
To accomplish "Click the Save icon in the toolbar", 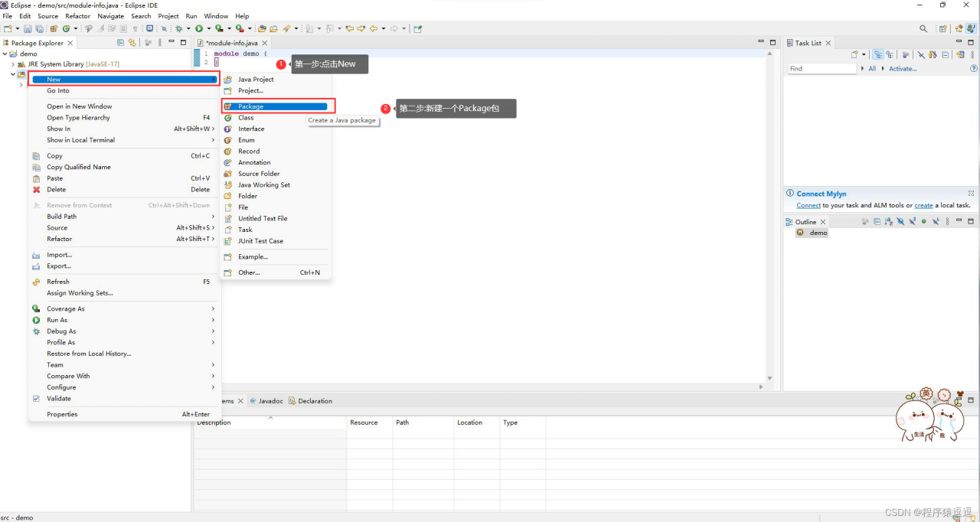I will point(28,28).
